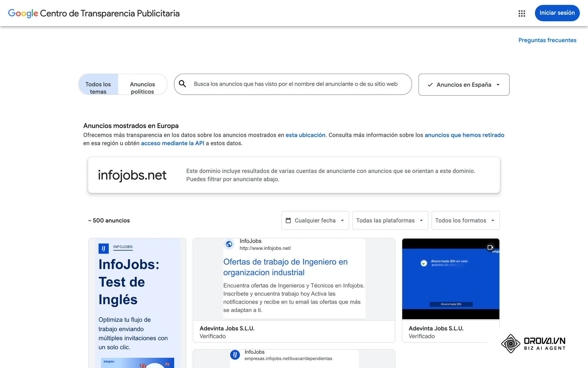
Task: Go to the Google logo home
Action: [23, 13]
